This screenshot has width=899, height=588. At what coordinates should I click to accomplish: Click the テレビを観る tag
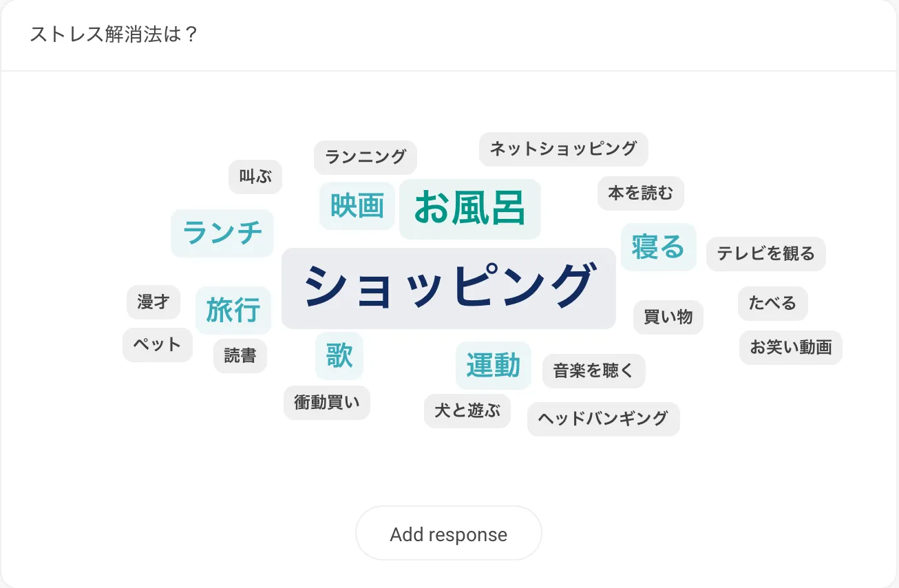765,254
